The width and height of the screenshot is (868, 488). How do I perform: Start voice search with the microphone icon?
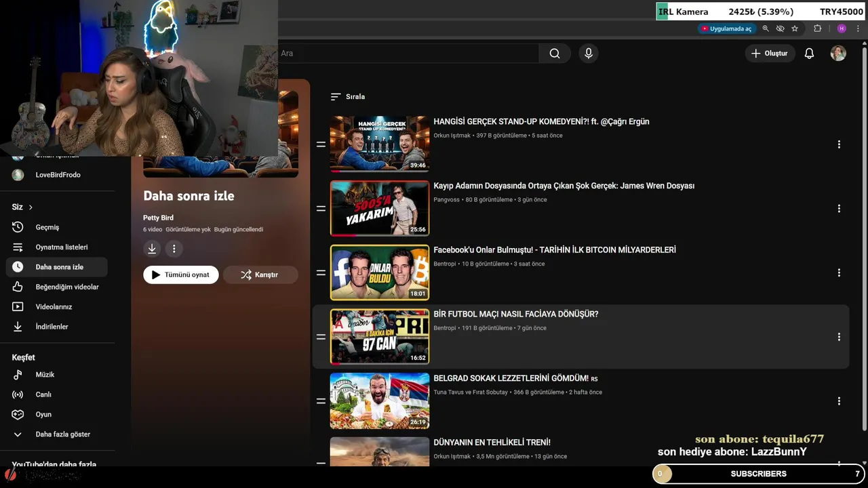tap(589, 54)
